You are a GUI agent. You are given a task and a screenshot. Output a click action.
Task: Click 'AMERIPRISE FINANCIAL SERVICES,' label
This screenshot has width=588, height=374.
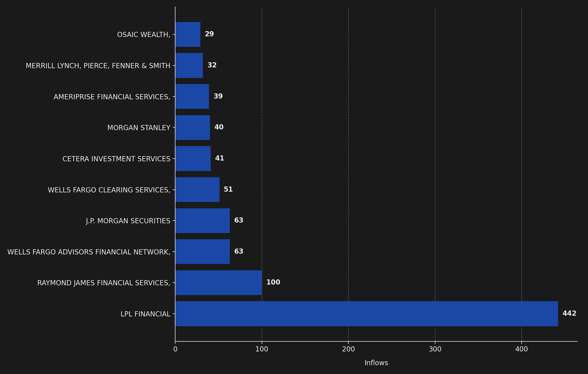[112, 97]
